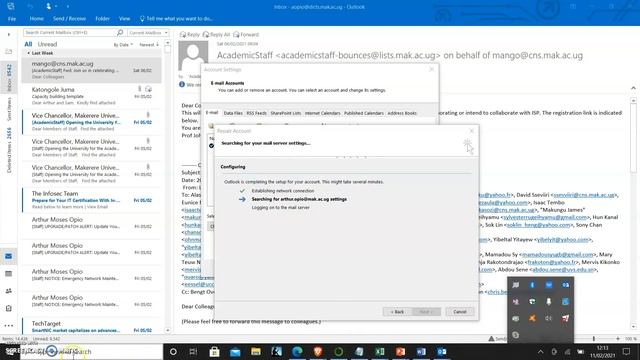Show hidden tray icons chevron
This screenshot has height=360, width=640.
click(x=540, y=351)
